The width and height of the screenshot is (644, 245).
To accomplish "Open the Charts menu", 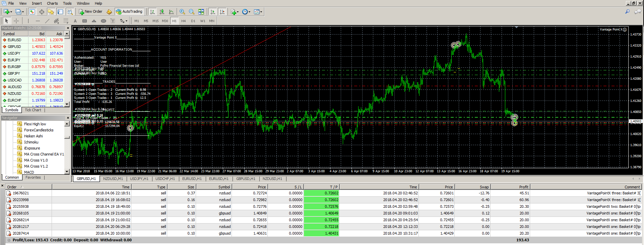I will pyautogui.click(x=52, y=3).
